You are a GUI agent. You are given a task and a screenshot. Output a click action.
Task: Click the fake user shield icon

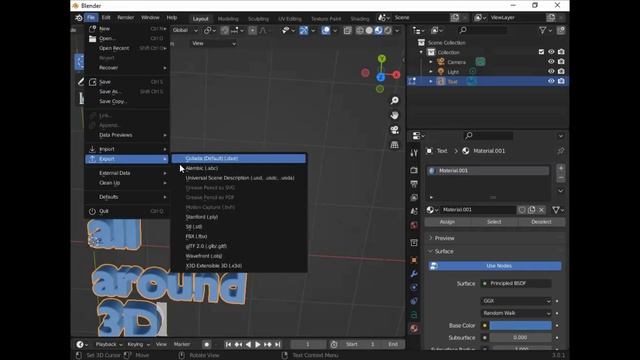(522, 210)
